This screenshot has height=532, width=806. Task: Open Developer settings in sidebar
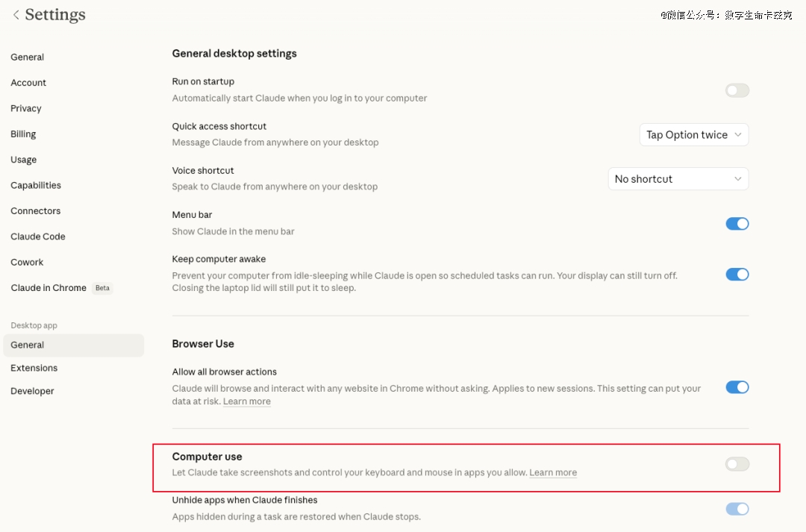(33, 391)
